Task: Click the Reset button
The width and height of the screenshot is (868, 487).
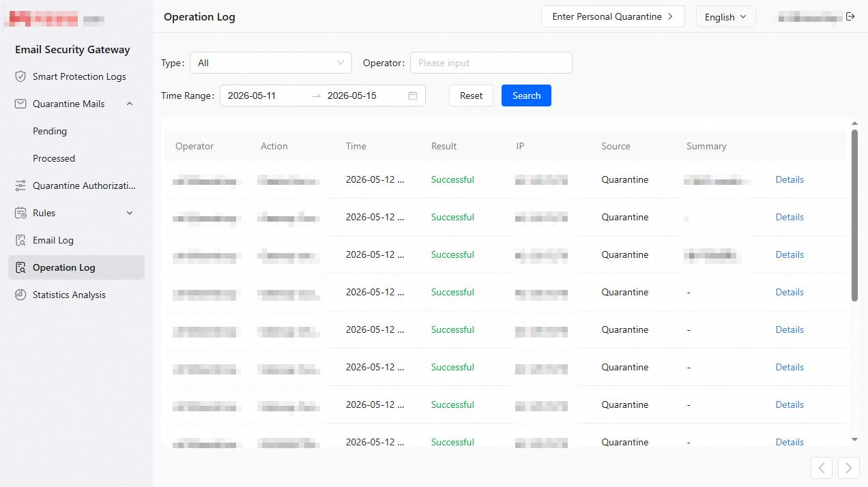Action: tap(471, 95)
